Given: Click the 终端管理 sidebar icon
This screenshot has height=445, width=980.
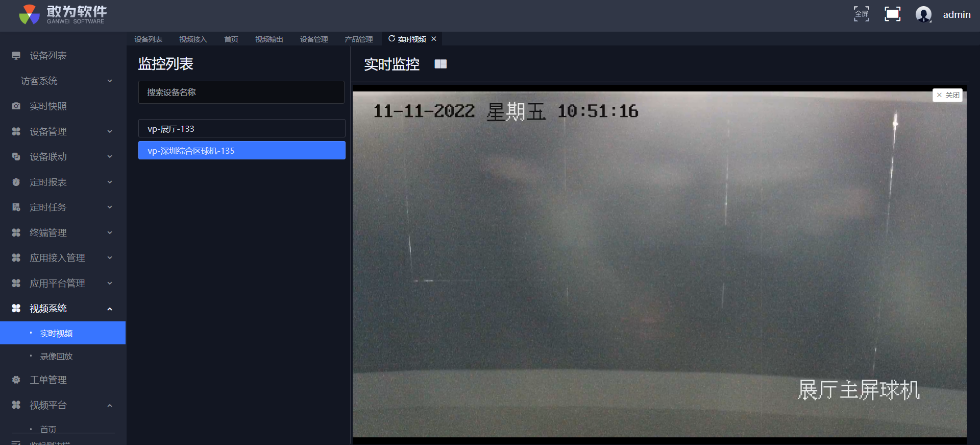Looking at the screenshot, I should tap(16, 232).
